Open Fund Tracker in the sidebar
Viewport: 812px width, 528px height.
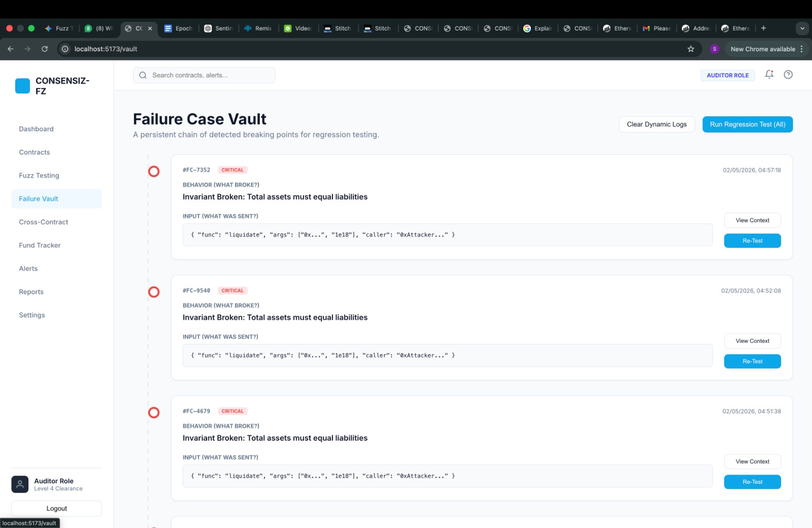(x=56, y=245)
